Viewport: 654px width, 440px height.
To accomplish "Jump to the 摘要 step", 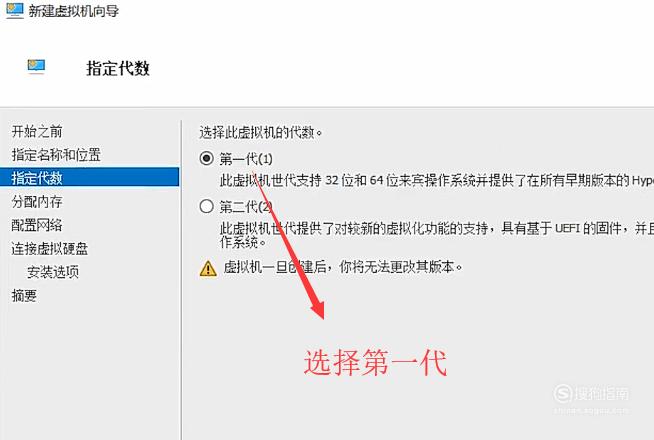I will (24, 296).
